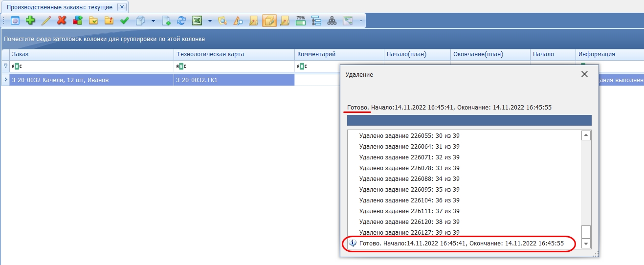The width and height of the screenshot is (644, 265).
Task: Click the copy documents icon
Action: point(140,21)
